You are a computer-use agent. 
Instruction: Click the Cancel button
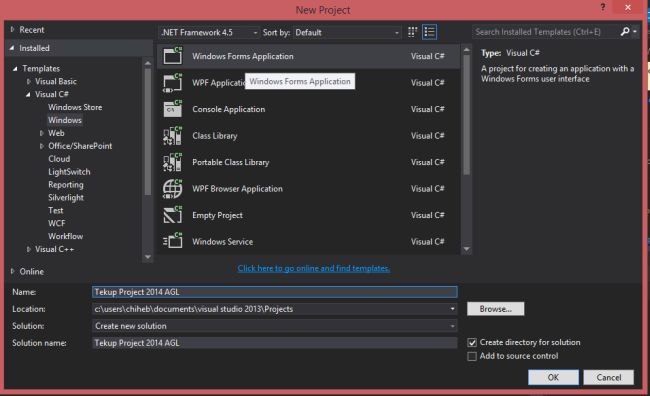pyautogui.click(x=609, y=377)
